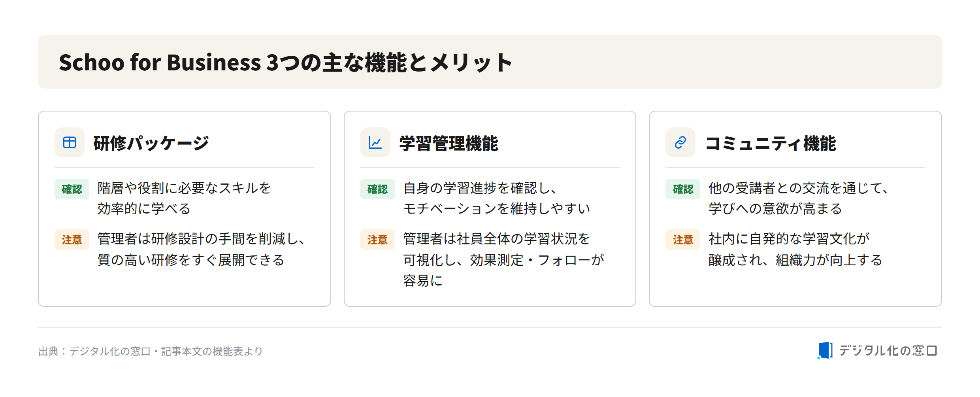Click text 階層や役割に必要なスキルを効率的に学べる
This screenshot has width=980, height=397.
[184, 198]
